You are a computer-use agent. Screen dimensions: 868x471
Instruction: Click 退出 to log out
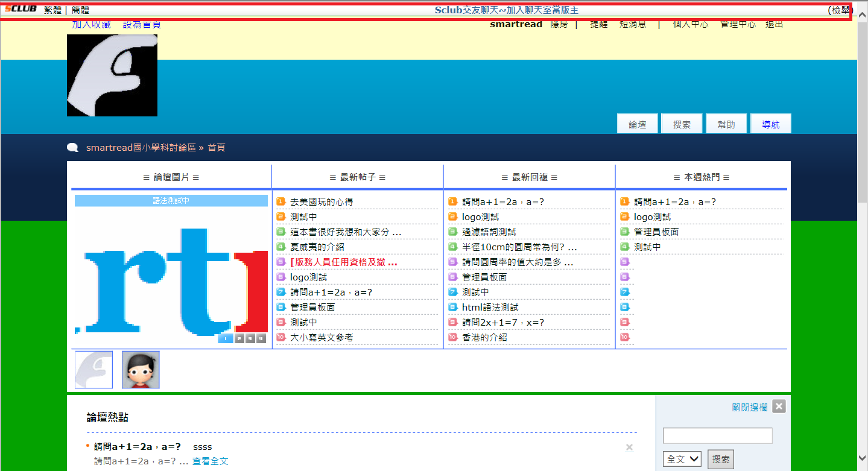774,24
